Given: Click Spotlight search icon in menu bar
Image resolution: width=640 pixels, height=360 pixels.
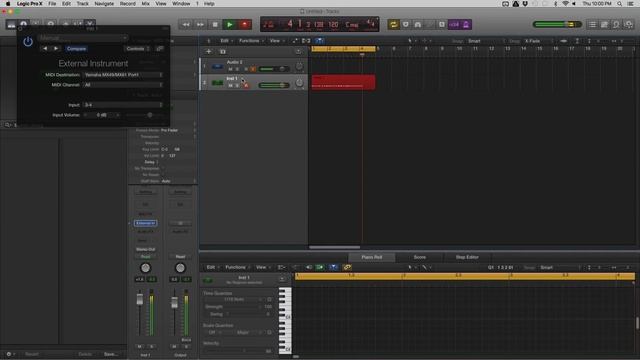Looking at the screenshot, I should (620, 4).
